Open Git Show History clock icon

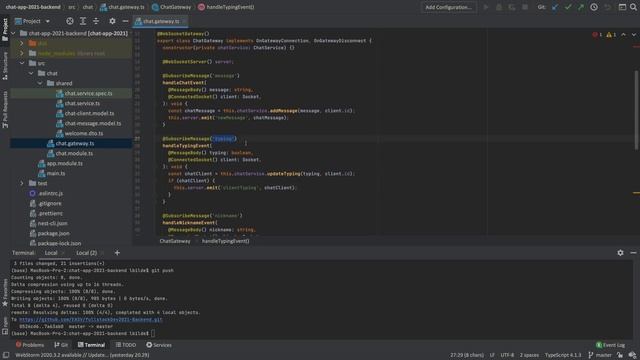tap(594, 7)
